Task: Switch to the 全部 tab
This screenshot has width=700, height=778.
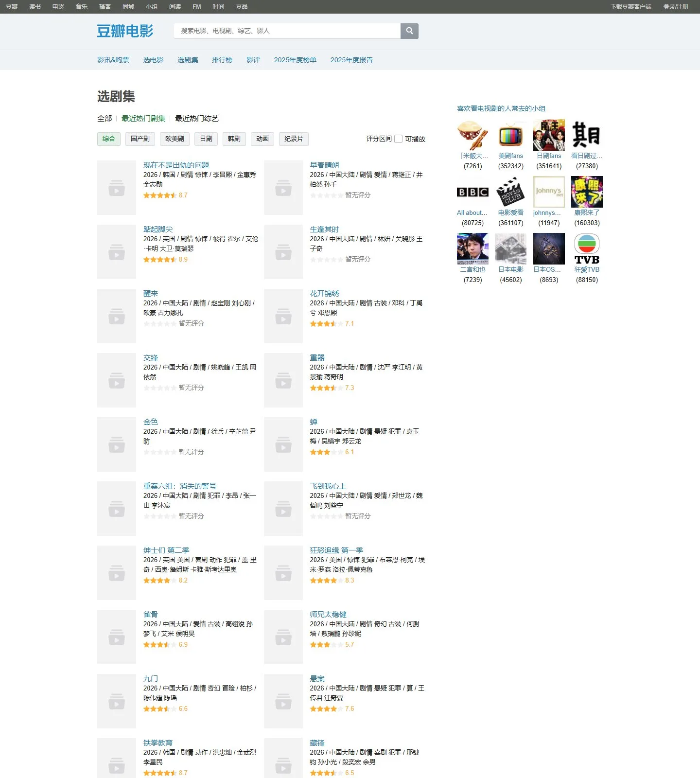Action: point(105,118)
